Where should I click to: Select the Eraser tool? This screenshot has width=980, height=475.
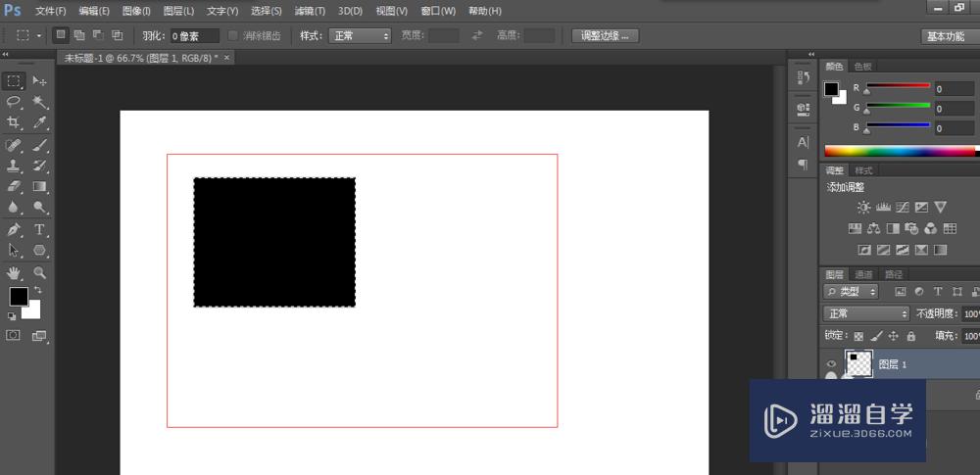click(14, 186)
